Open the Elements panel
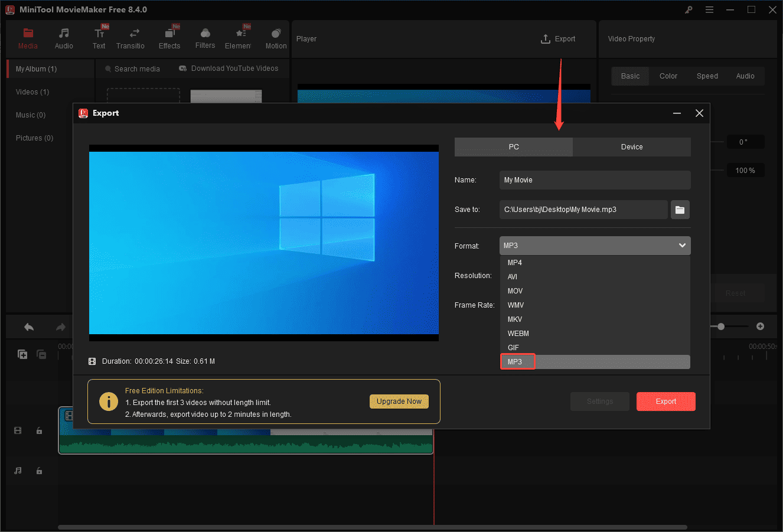 point(239,38)
